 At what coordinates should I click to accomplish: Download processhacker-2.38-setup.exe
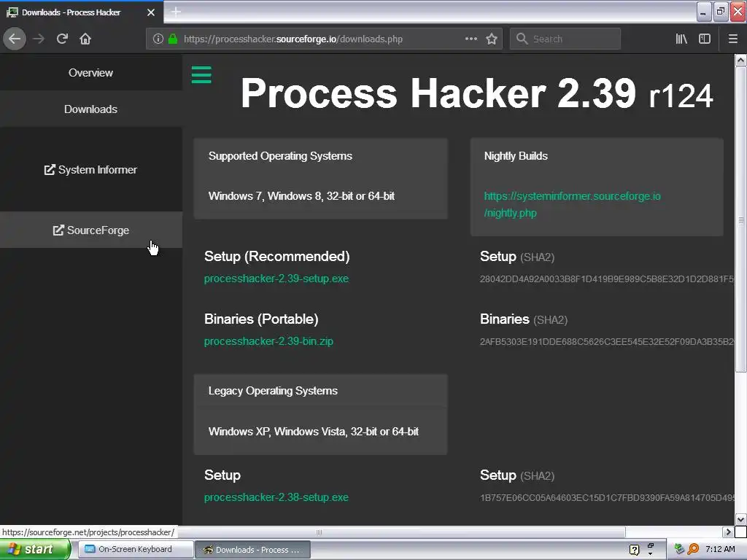tap(276, 497)
